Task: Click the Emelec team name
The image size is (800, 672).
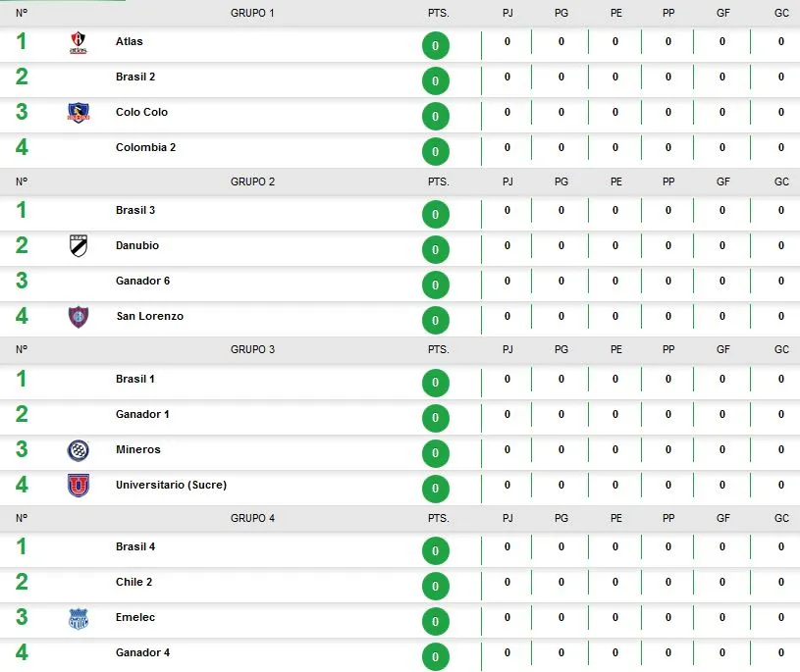Action: pos(135,617)
